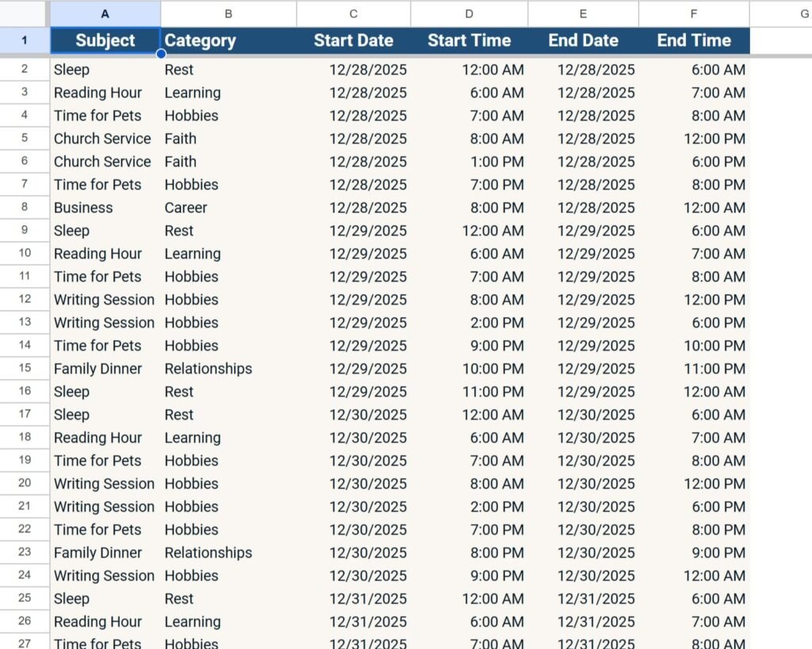
Task: Select row 15 using its row header
Action: [24, 368]
